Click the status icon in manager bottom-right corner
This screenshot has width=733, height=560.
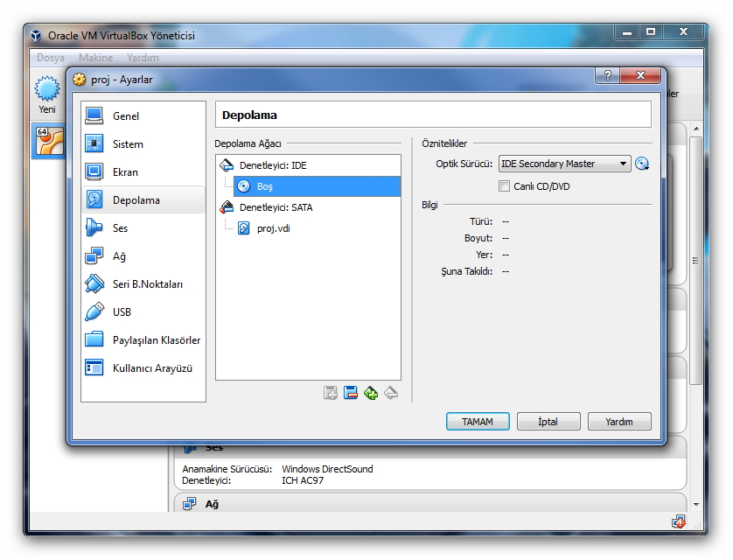point(678,521)
